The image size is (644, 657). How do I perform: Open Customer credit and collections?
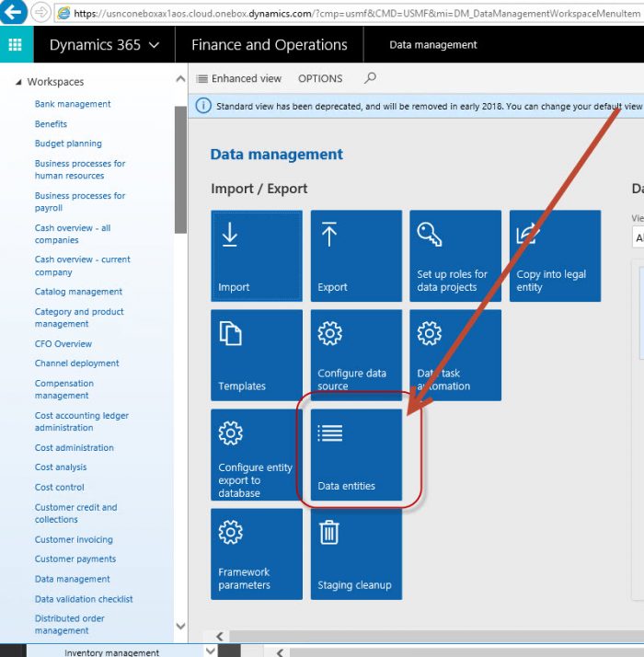point(75,513)
